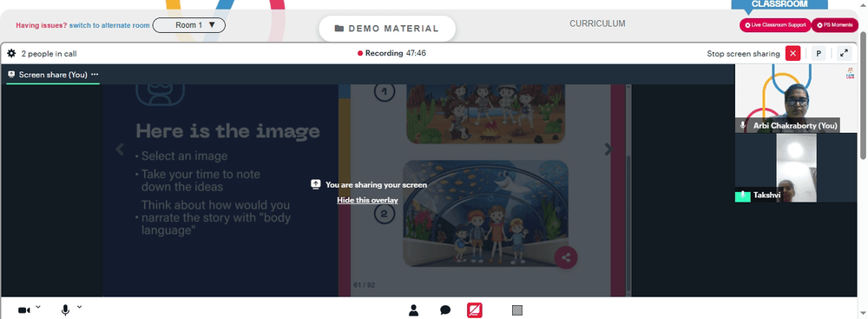868x319 pixels.
Task: Toggle the camera on or off
Action: pos(23,310)
